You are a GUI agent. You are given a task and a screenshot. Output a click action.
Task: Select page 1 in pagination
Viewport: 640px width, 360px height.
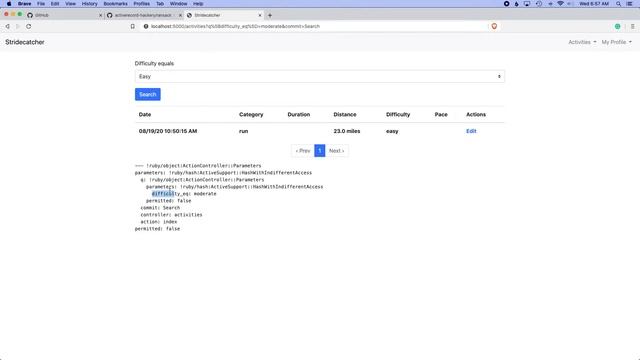[320, 151]
